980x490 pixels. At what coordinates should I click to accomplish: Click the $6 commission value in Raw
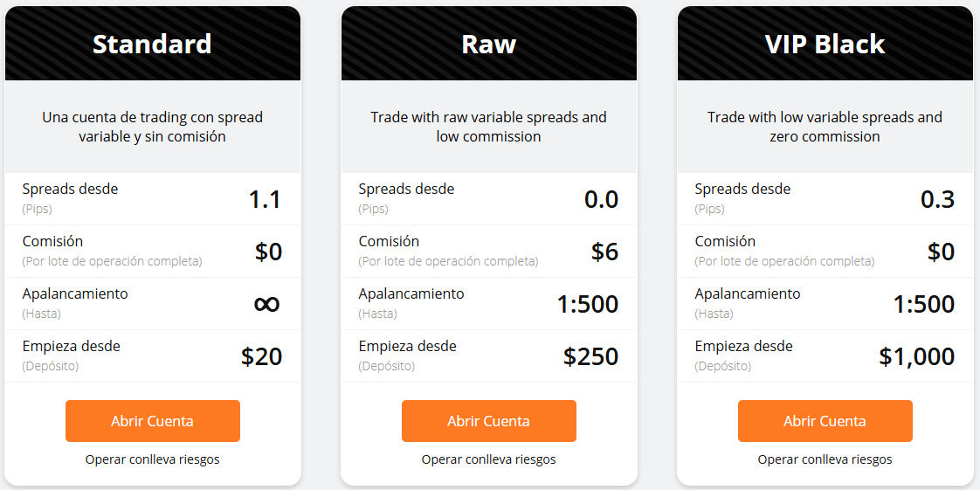tap(604, 252)
